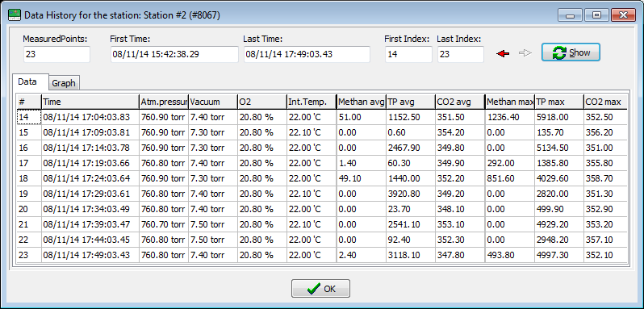
Task: Select row number 14 cell
Action: click(29, 117)
